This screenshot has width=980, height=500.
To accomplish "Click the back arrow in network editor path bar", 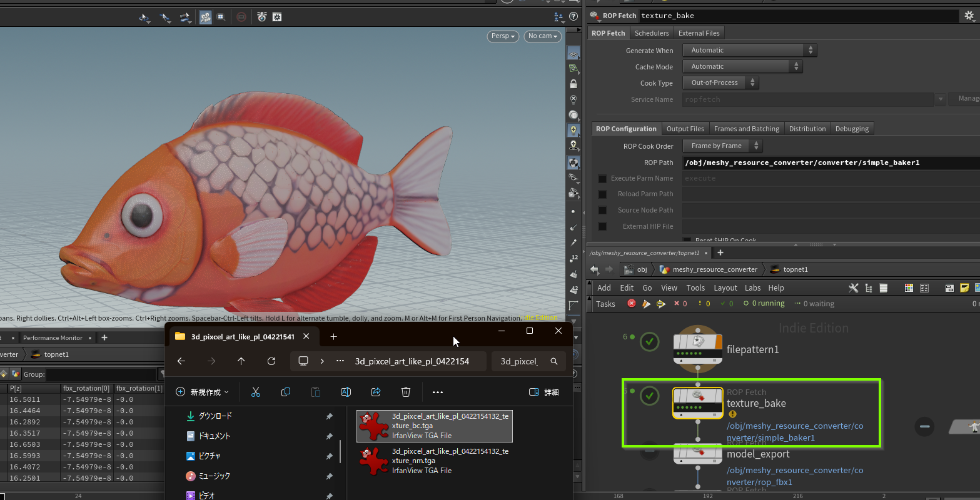I will 594,269.
